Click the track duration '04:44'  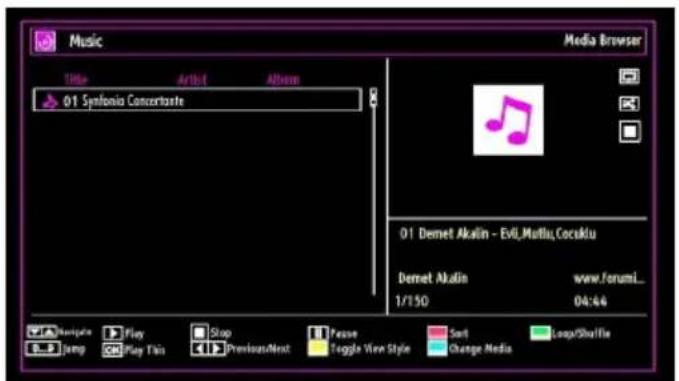[591, 301]
